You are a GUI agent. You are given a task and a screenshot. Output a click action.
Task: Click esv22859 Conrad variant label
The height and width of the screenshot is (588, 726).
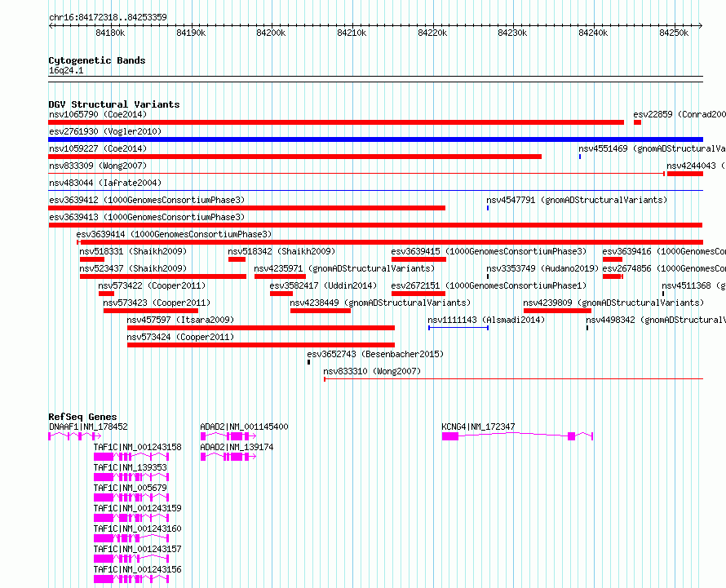coord(680,114)
